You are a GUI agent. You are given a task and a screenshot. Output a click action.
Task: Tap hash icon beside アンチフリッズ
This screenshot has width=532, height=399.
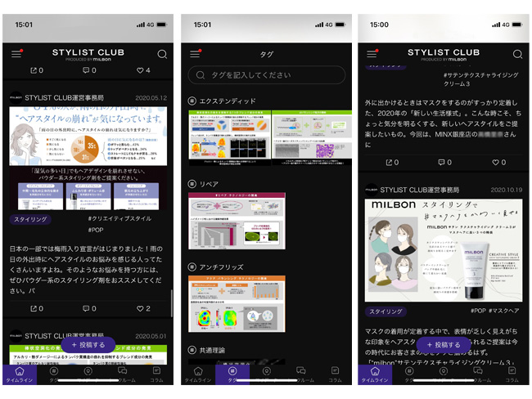click(x=192, y=267)
